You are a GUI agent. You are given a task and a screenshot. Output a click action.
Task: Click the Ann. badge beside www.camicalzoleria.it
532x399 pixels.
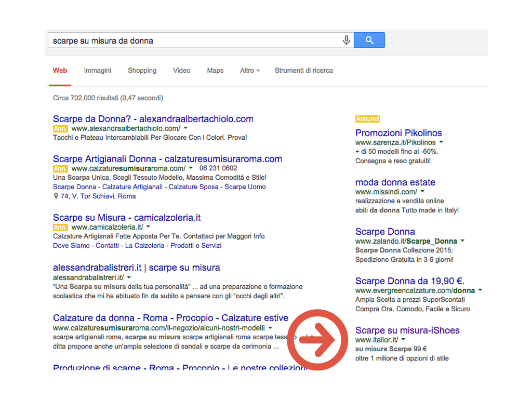click(60, 228)
